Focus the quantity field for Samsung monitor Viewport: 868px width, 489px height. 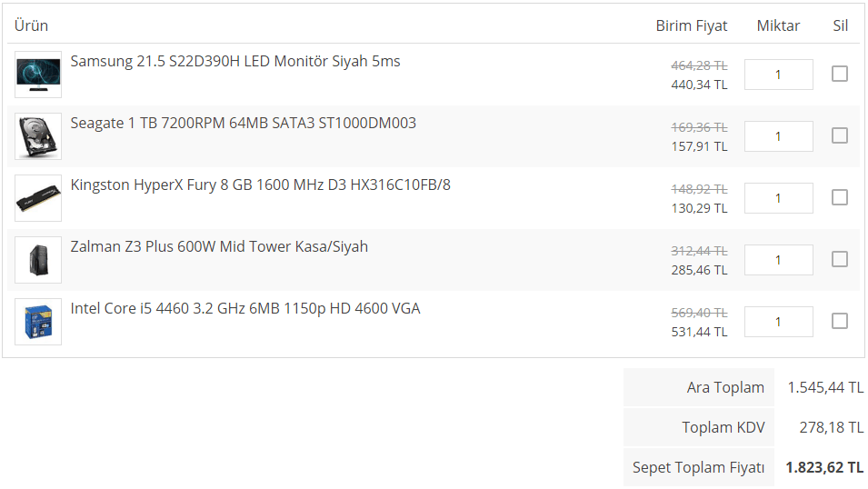778,75
